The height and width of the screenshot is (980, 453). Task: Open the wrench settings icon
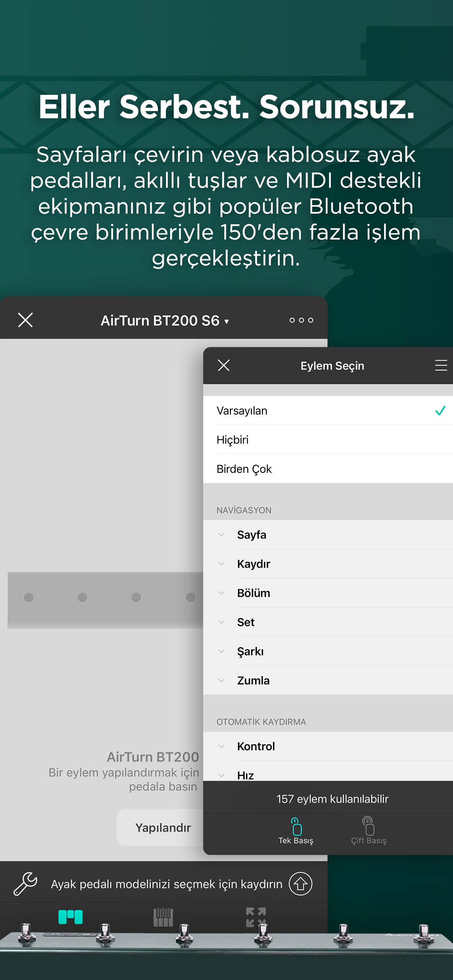[x=26, y=884]
